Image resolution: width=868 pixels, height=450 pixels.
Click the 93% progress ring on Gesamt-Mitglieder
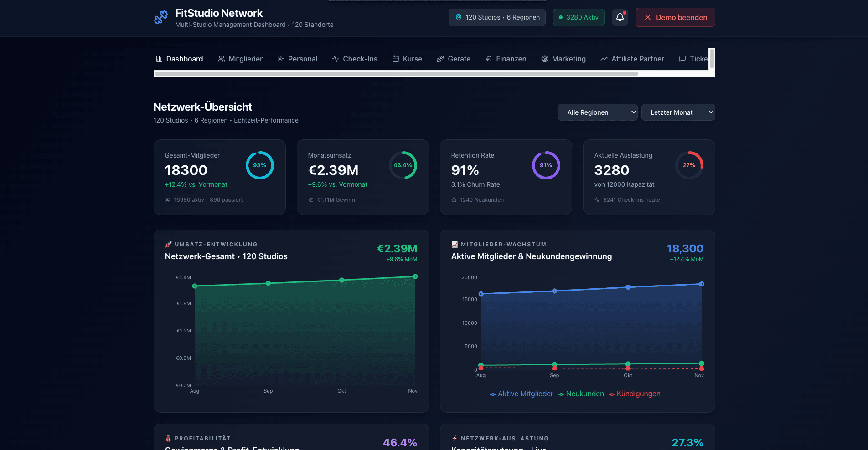click(260, 165)
